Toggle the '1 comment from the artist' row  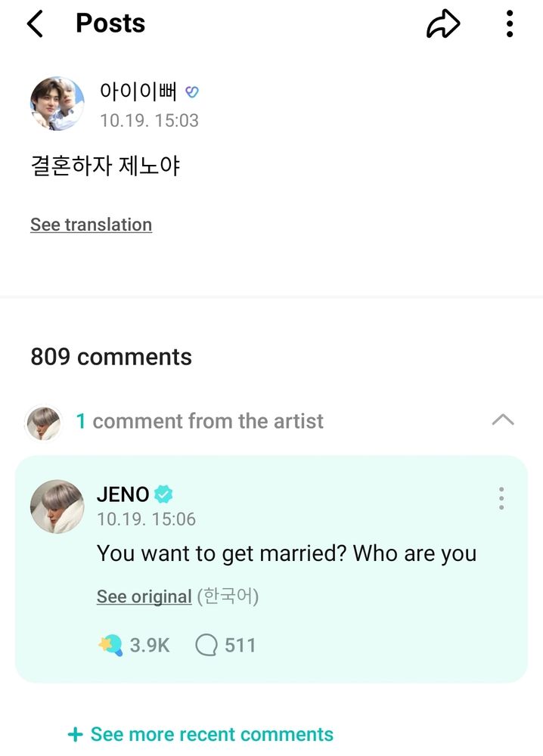point(271,421)
